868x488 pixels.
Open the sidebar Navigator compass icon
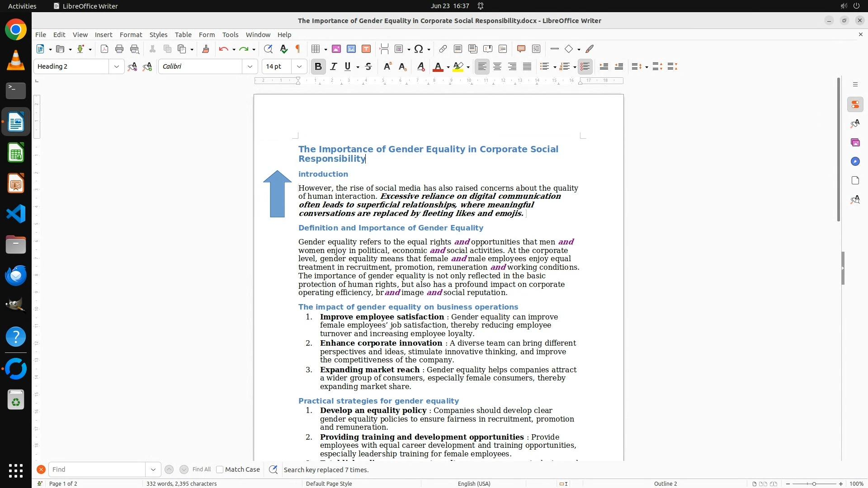pyautogui.click(x=855, y=162)
